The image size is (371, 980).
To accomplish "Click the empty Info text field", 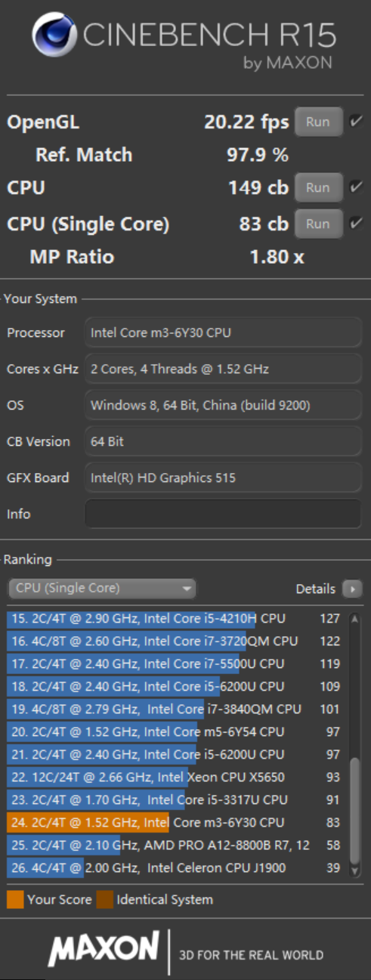I will [223, 514].
